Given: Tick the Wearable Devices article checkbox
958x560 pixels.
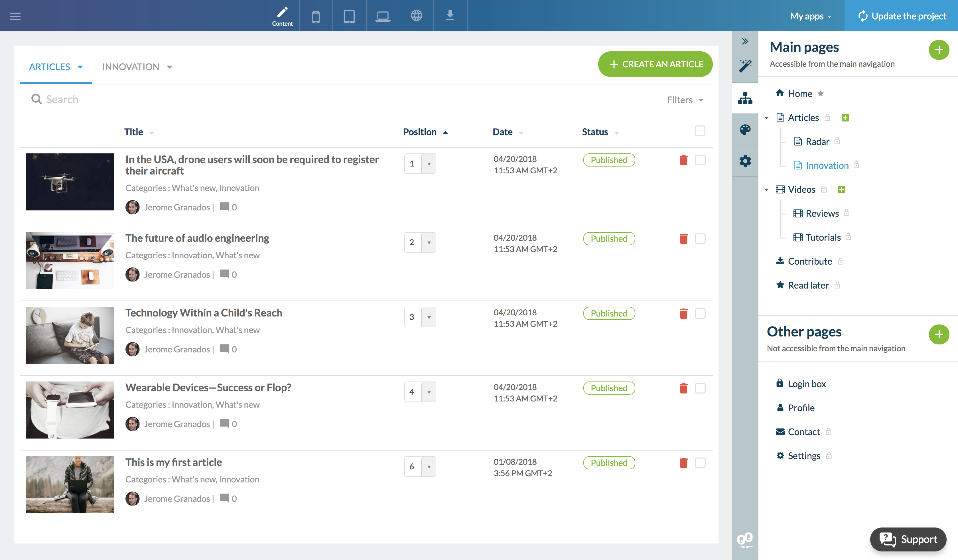Looking at the screenshot, I should click(x=699, y=388).
